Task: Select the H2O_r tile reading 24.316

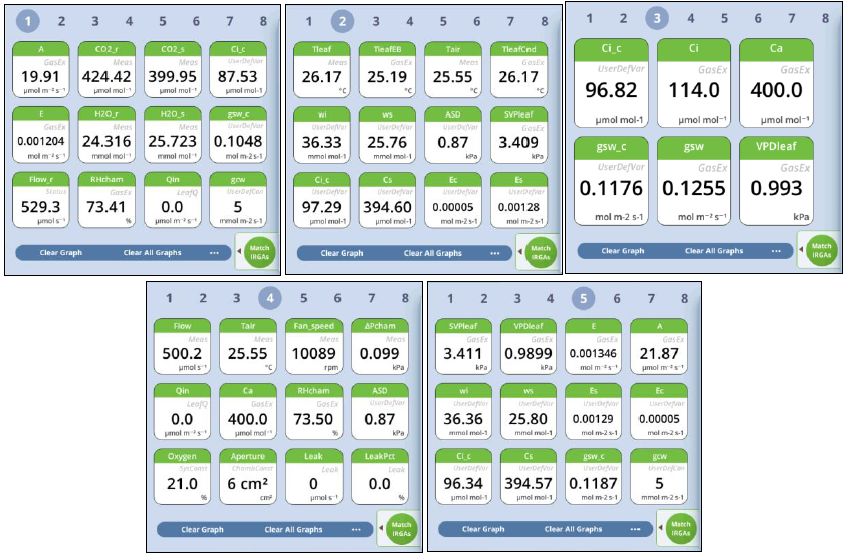Action: coord(106,135)
